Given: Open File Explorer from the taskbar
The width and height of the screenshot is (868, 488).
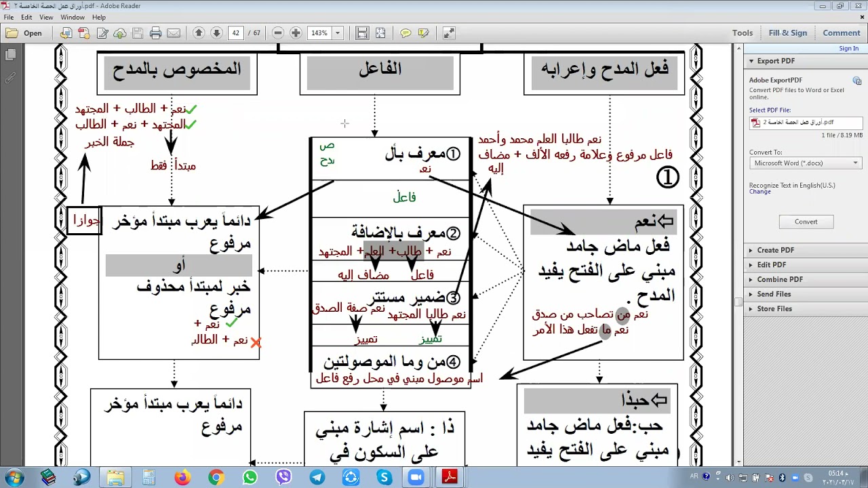Looking at the screenshot, I should tap(115, 478).
